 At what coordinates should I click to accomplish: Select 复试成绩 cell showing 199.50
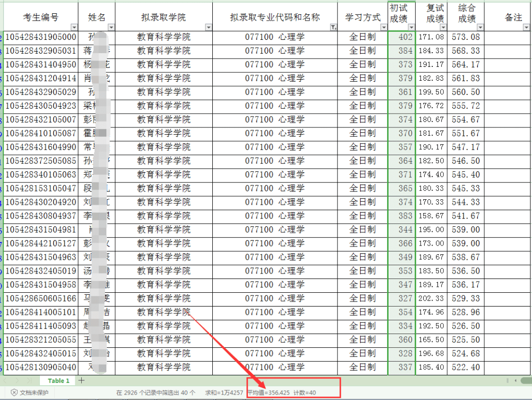(431, 92)
